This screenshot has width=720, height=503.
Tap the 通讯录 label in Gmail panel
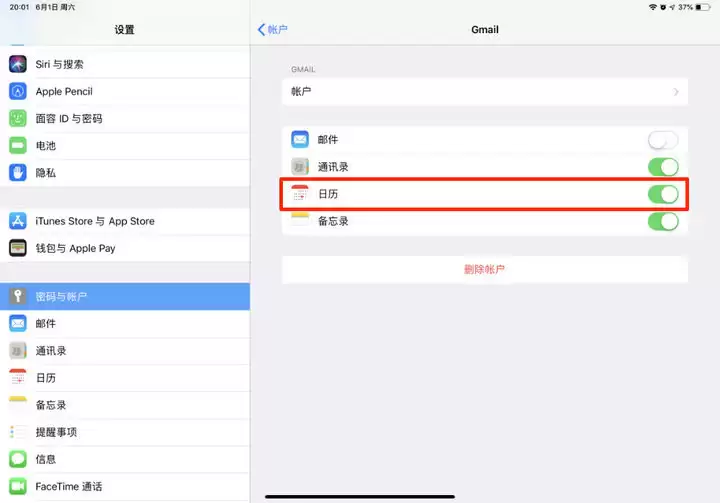[333, 167]
